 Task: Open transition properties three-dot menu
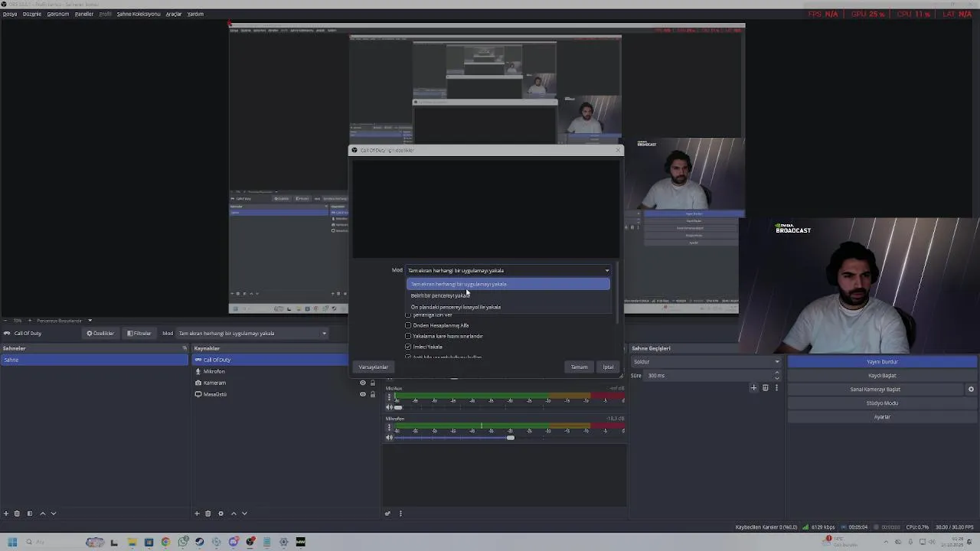(776, 388)
